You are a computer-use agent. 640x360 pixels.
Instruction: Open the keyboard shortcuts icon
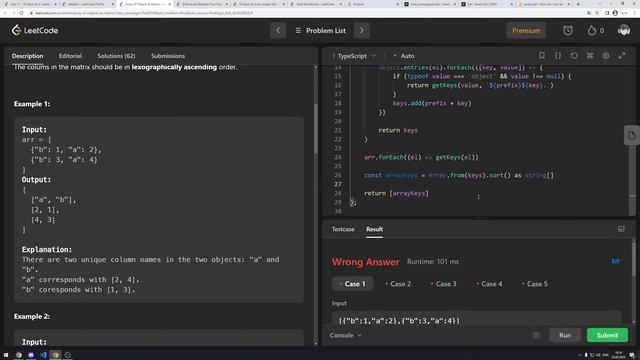(590, 56)
